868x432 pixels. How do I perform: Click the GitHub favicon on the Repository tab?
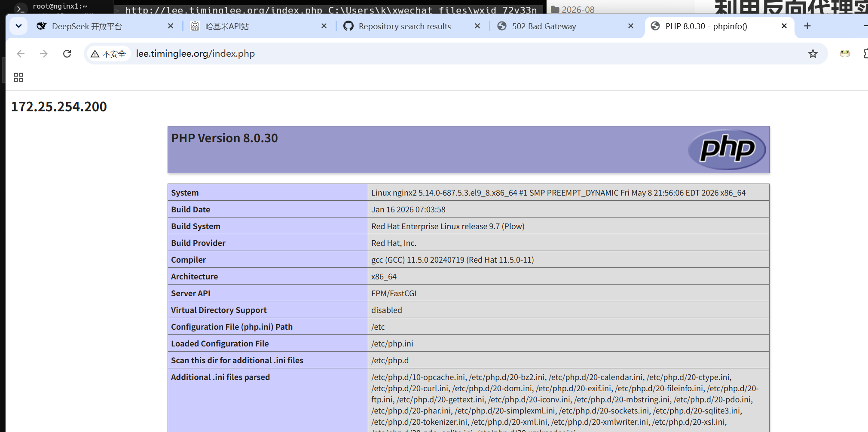tap(348, 26)
